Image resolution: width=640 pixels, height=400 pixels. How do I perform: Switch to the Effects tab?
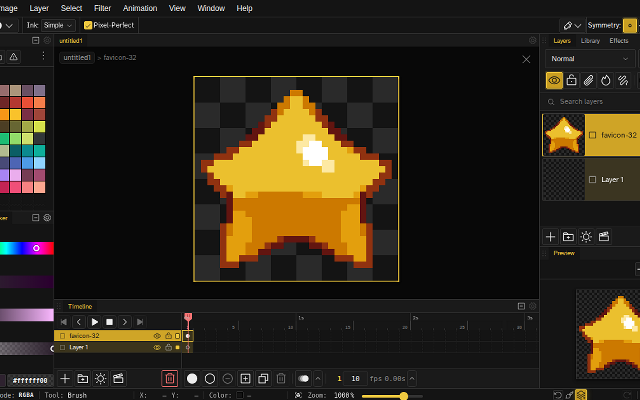point(619,41)
